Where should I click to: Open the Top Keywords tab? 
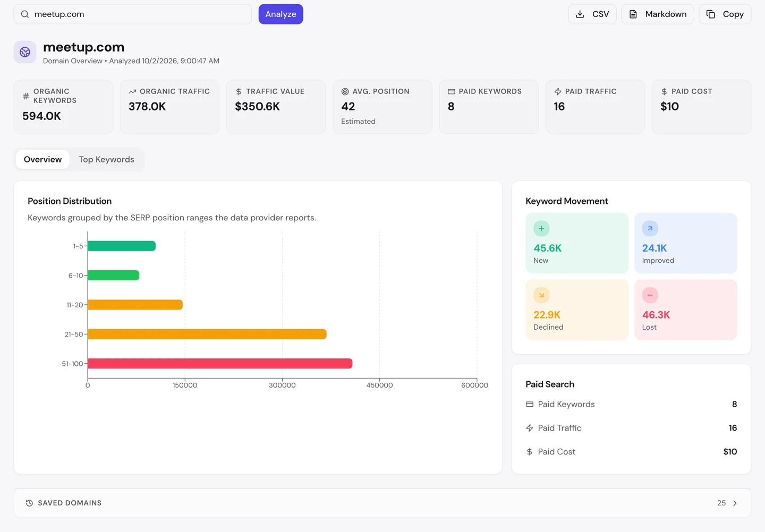pyautogui.click(x=107, y=159)
